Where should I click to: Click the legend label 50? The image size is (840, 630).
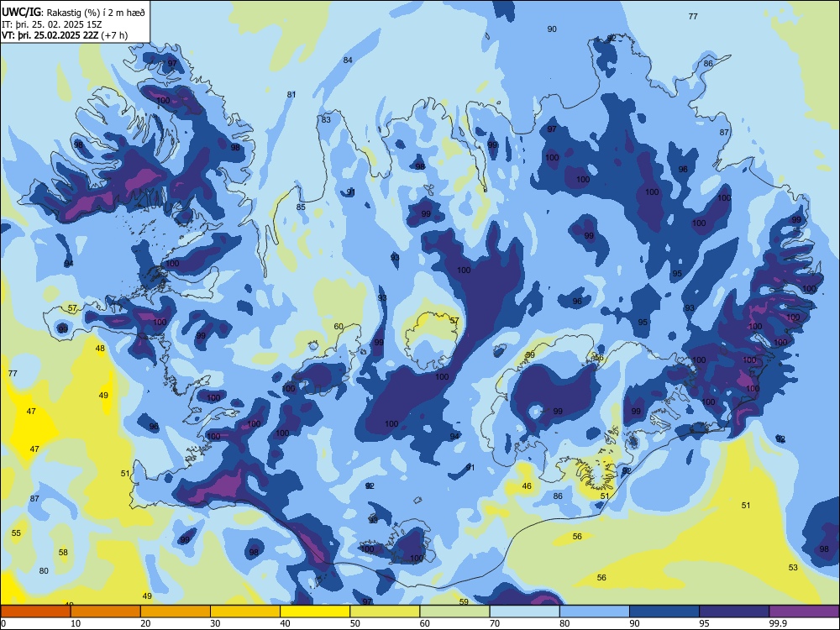(354, 623)
